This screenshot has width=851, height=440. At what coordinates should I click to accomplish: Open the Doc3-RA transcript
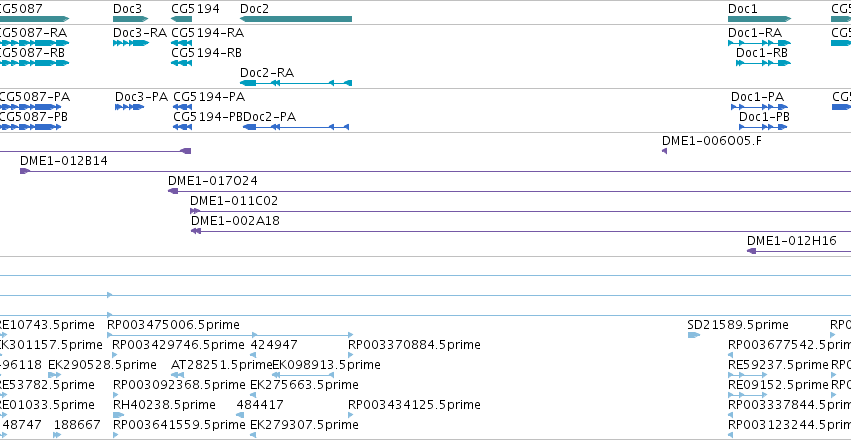coord(130,43)
